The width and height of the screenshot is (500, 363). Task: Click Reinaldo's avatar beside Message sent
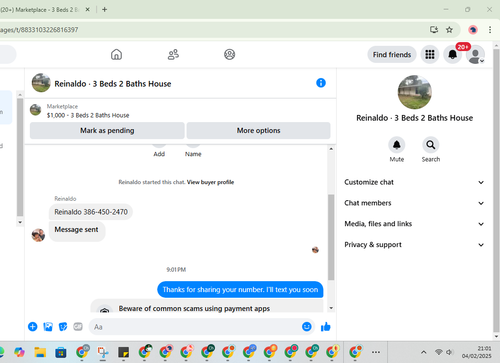click(x=38, y=235)
